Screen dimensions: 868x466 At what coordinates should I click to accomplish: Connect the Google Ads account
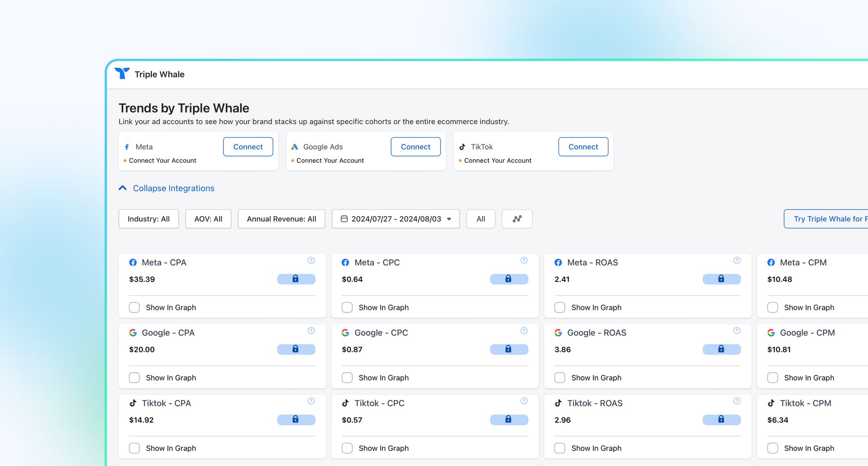point(415,147)
